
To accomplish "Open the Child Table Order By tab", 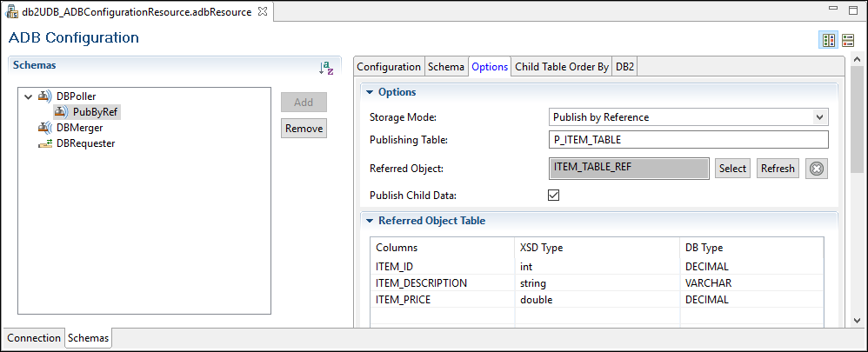I will (x=561, y=67).
